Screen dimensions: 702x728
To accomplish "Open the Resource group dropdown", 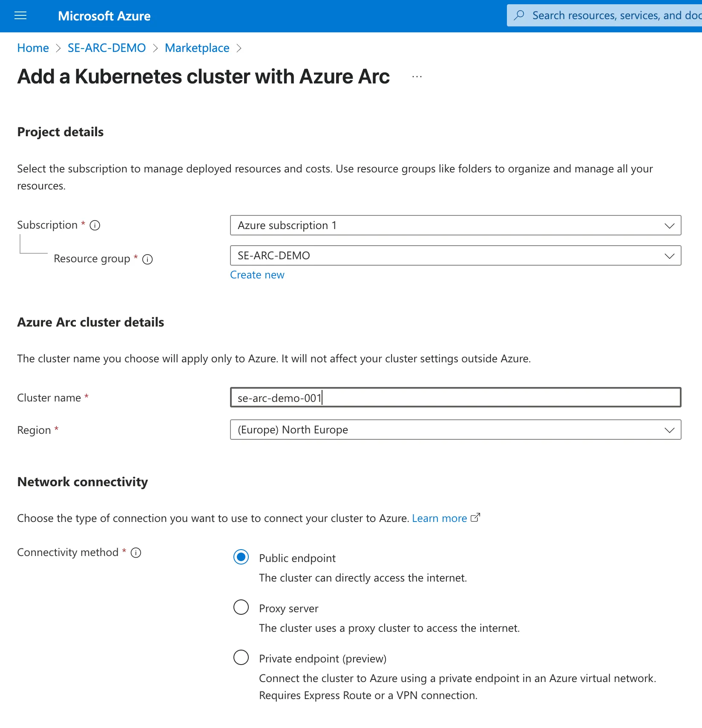I will coord(455,255).
